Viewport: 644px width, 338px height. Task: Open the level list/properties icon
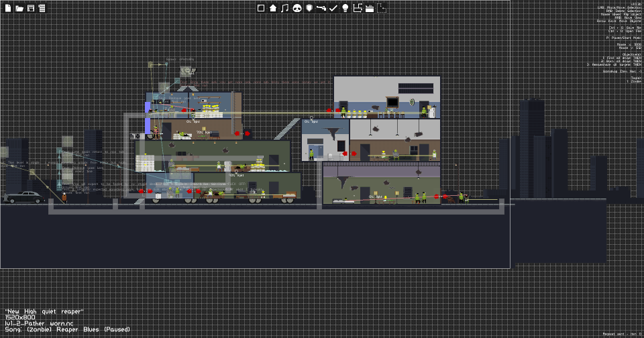click(42, 8)
